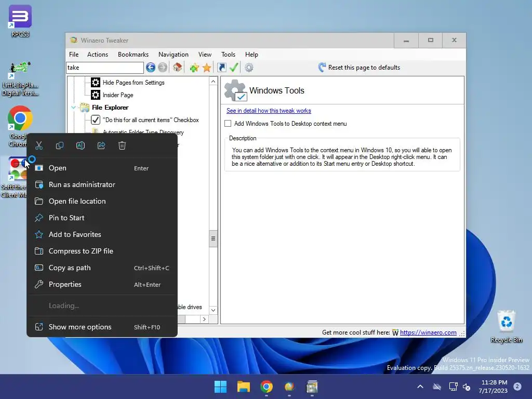532x399 pixels.
Task: Click the Rename icon in context menu
Action: pyautogui.click(x=81, y=145)
